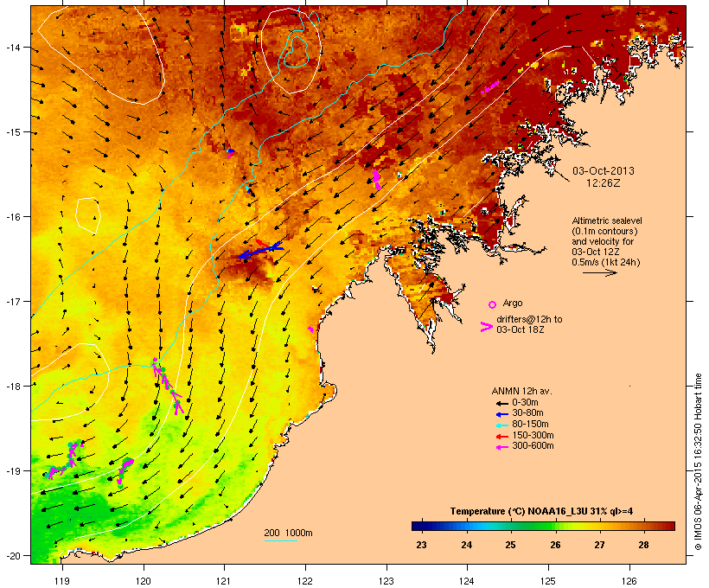The height and width of the screenshot is (588, 709).
Task: Click the -15 latitude axis label
Action: 12,132
